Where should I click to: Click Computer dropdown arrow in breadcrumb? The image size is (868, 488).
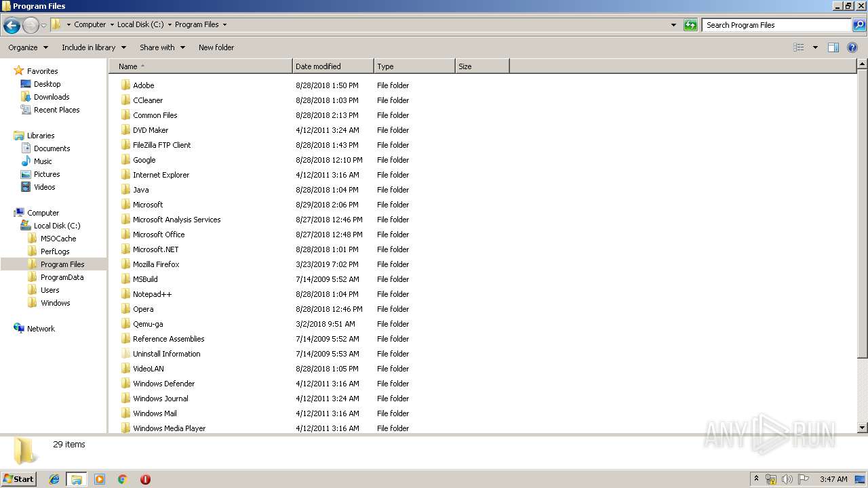(112, 25)
